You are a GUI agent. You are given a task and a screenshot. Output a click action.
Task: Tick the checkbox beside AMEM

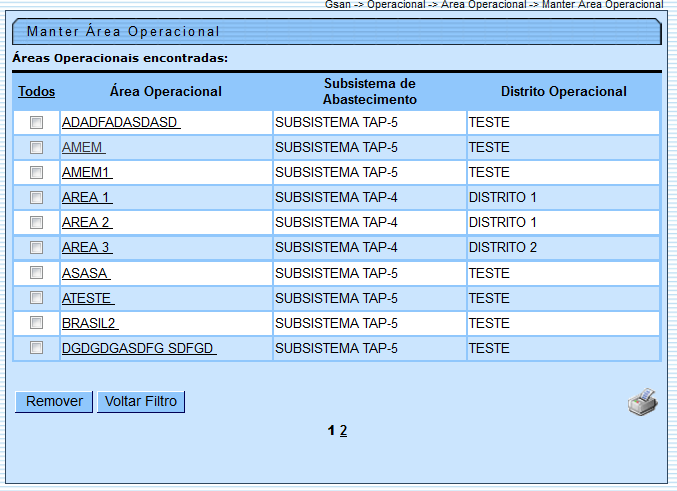[x=37, y=147]
